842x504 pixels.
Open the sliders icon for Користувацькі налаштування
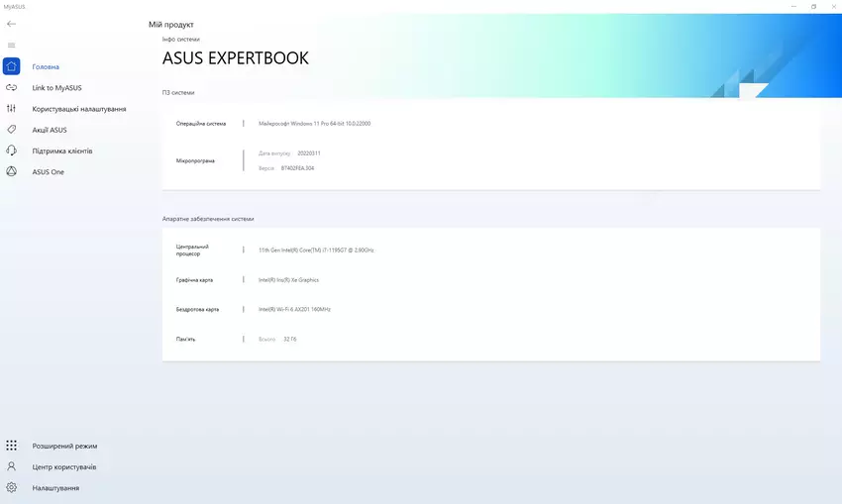click(11, 109)
